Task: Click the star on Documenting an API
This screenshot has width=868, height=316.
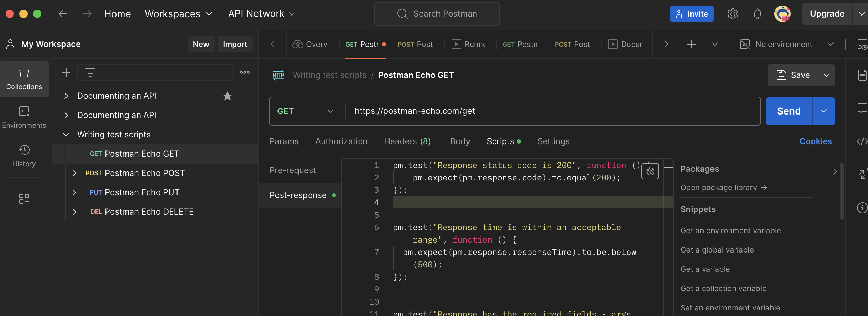Action: coord(228,96)
